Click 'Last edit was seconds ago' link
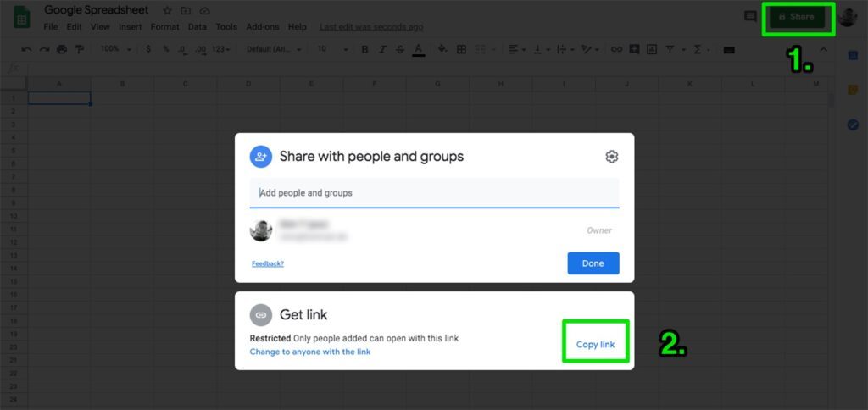868x410 pixels. pos(371,26)
